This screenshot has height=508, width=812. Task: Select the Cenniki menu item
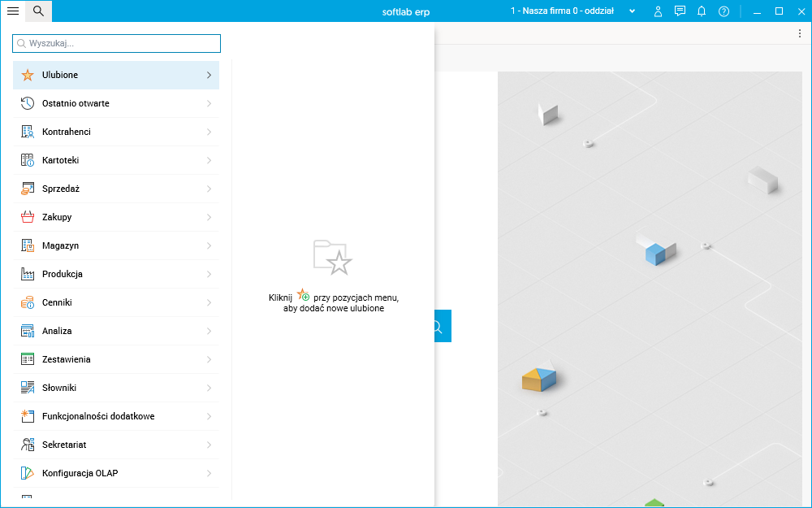[x=116, y=302]
